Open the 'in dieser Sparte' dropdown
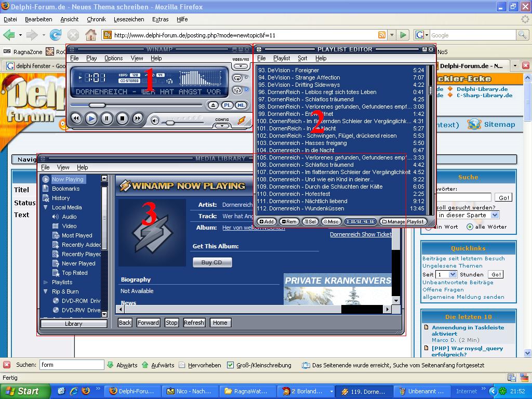The width and height of the screenshot is (532, 399). (495, 215)
